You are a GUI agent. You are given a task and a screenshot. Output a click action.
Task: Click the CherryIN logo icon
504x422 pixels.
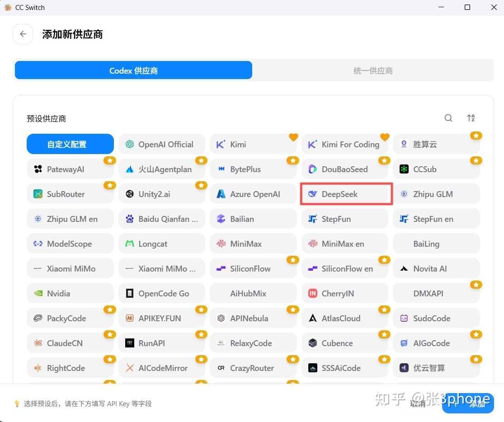[x=312, y=293]
